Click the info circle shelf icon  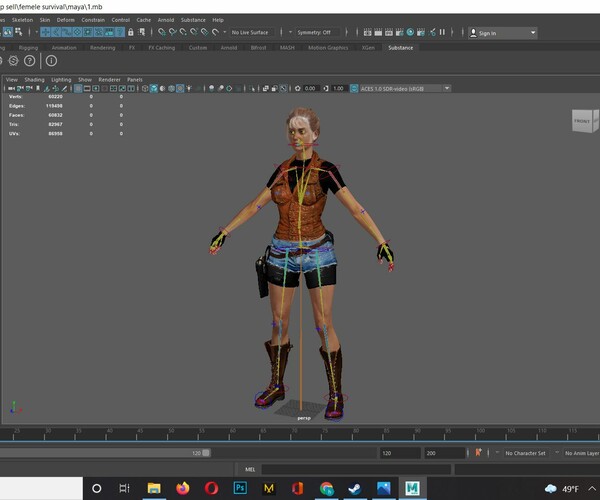(x=51, y=61)
